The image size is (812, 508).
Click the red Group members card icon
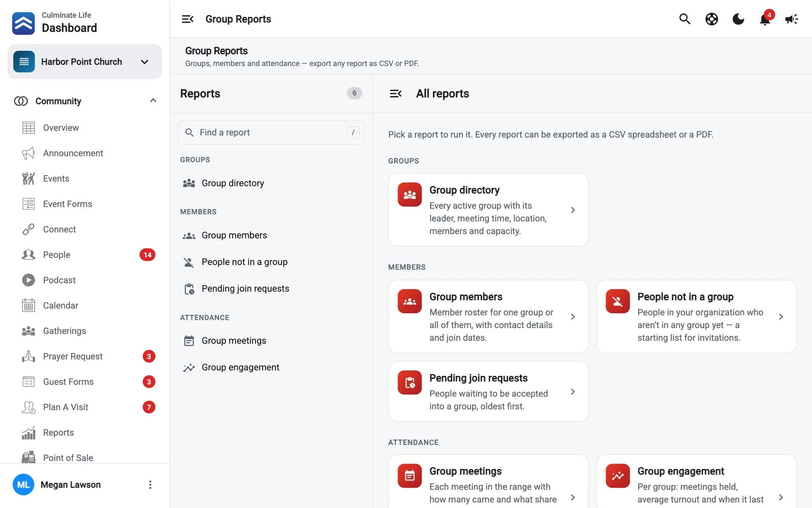(x=410, y=301)
